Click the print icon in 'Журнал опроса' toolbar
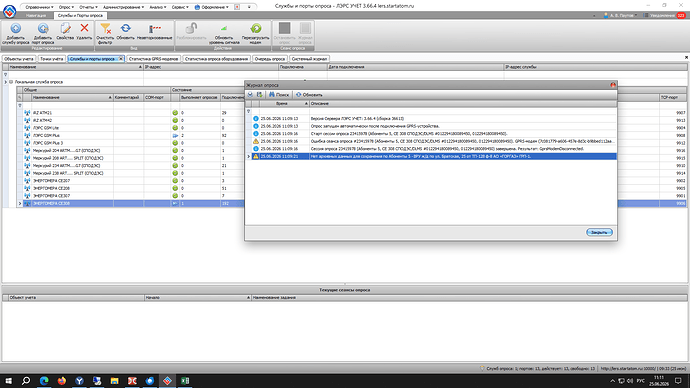Screen dimensions: 690x388 [250, 95]
